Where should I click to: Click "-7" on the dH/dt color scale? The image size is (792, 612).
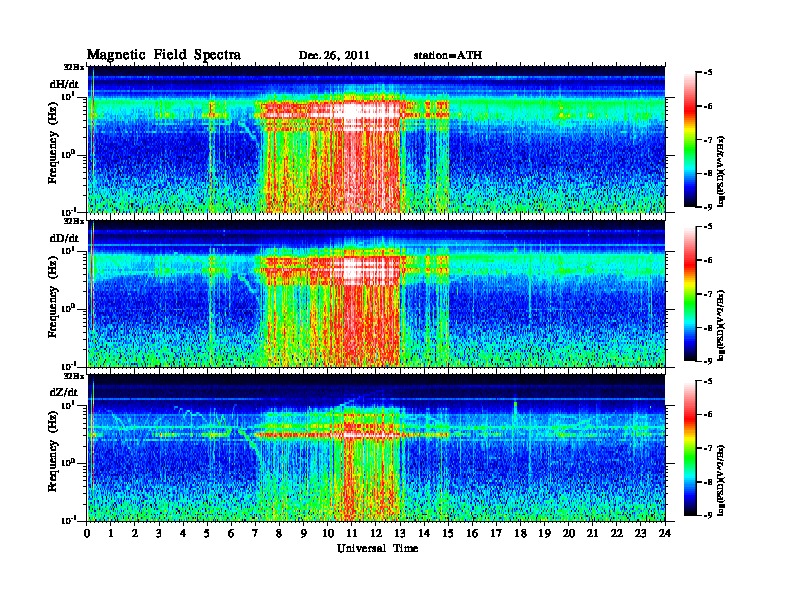709,140
